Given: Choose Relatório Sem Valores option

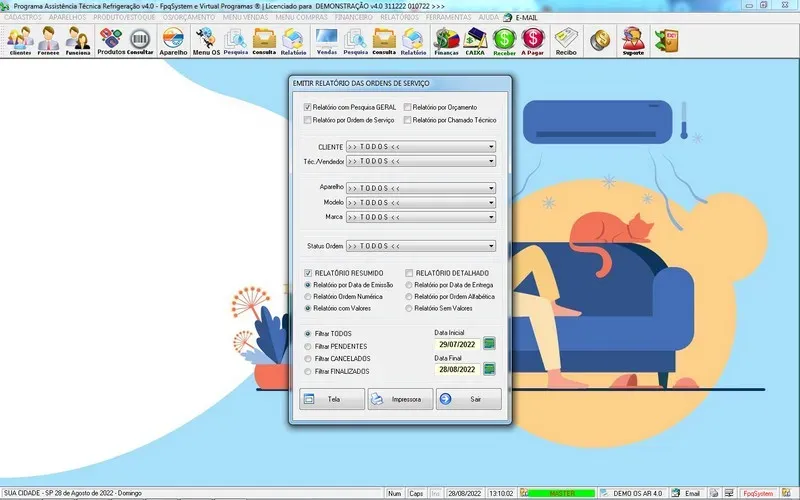Looking at the screenshot, I should pyautogui.click(x=408, y=309).
